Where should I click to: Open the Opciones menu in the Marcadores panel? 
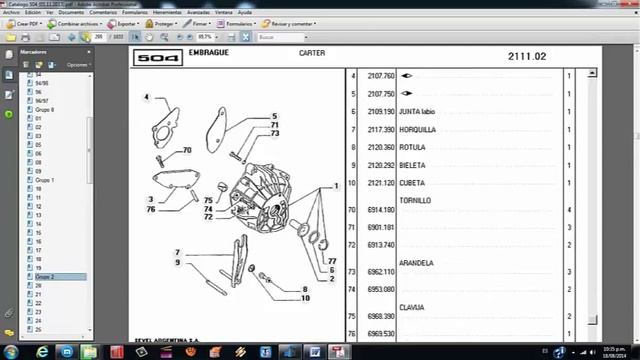pos(78,65)
